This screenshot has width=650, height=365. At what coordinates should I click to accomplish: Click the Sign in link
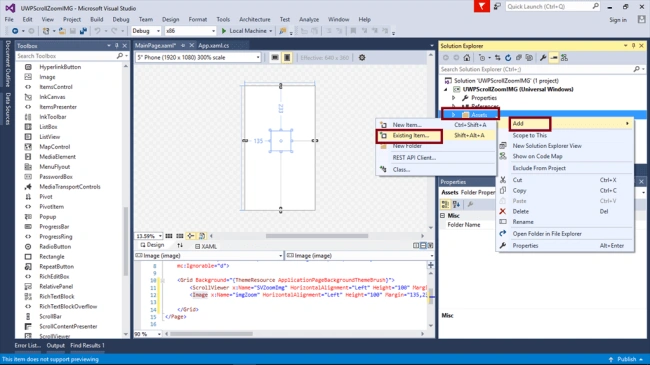pos(618,20)
